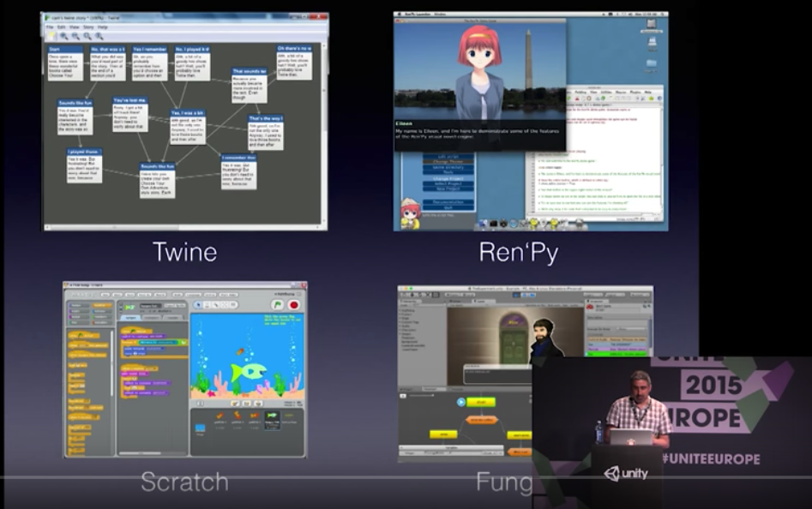
Task: Click the Terminal icon in the Mac dock
Action: (493, 224)
